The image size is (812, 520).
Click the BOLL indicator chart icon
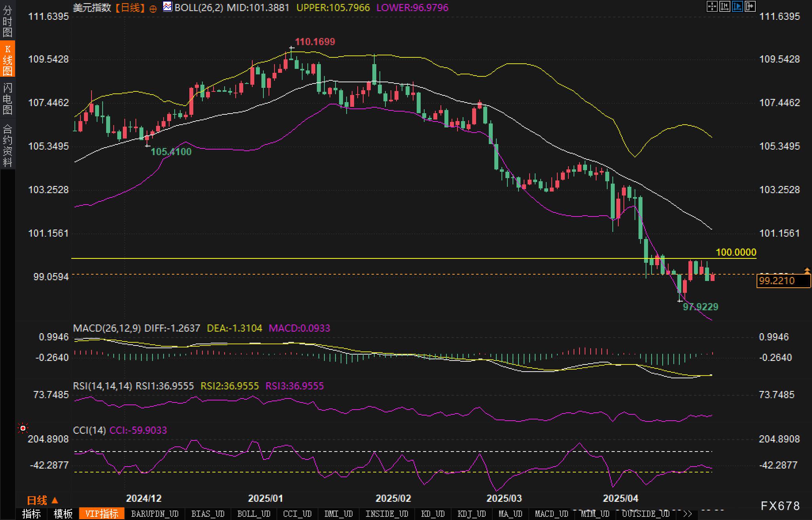point(168,7)
